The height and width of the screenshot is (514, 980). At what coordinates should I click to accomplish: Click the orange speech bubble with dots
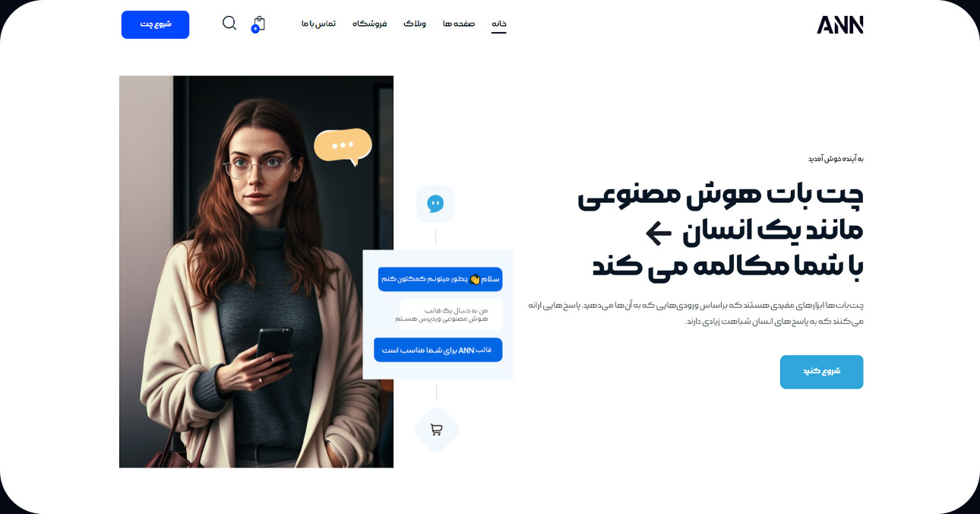pyautogui.click(x=343, y=147)
